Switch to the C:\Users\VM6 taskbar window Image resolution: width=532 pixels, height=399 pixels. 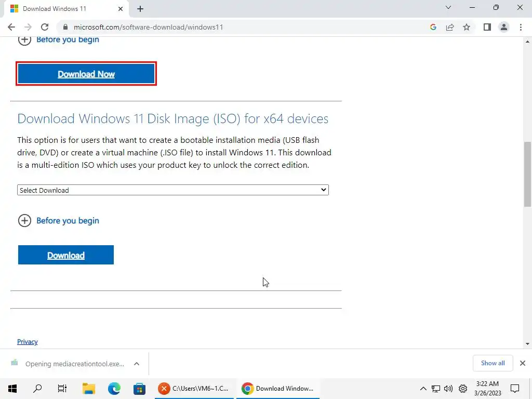194,389
